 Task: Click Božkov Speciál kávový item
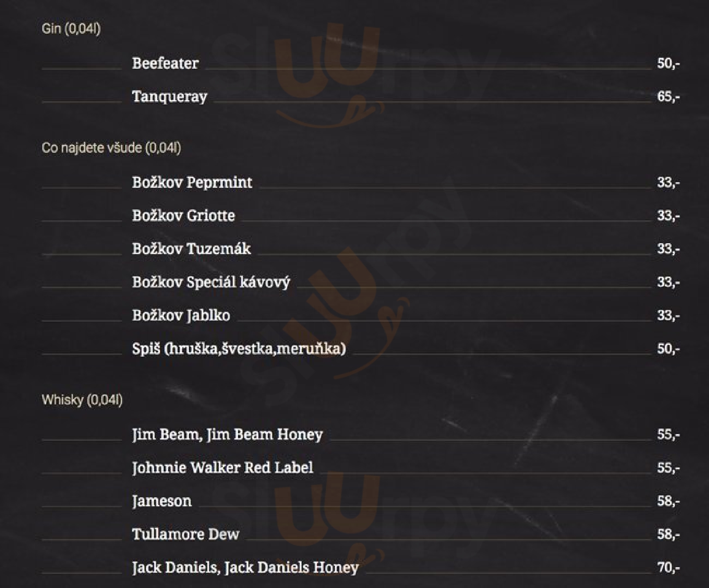coord(211,282)
